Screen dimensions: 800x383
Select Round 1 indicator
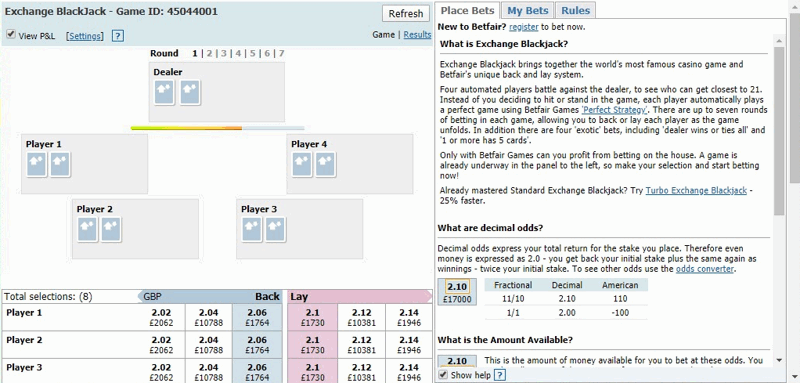click(x=194, y=53)
